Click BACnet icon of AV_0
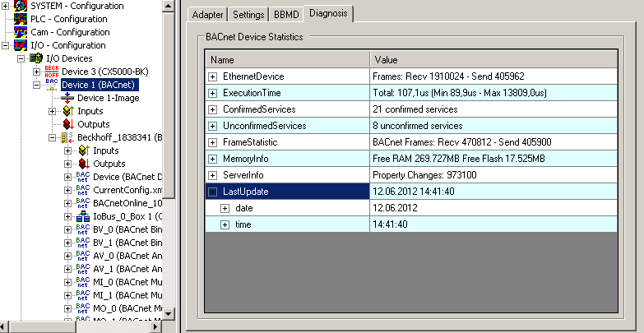 (83, 256)
